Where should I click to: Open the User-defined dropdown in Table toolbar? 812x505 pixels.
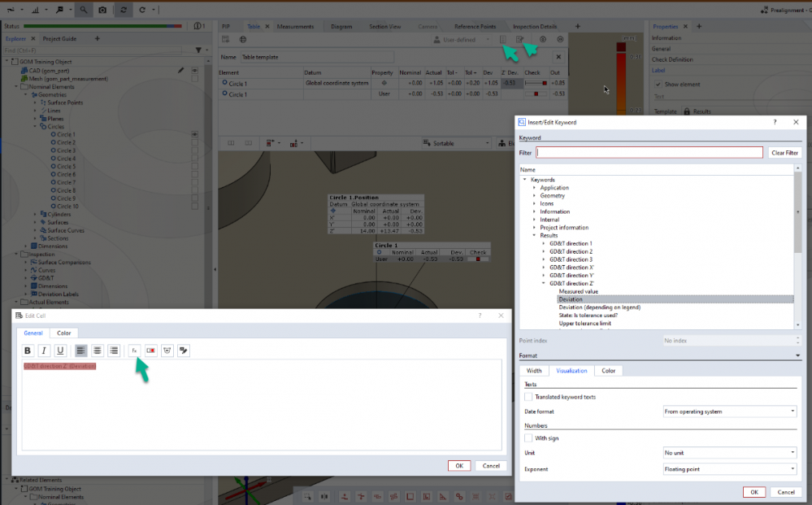(462, 39)
